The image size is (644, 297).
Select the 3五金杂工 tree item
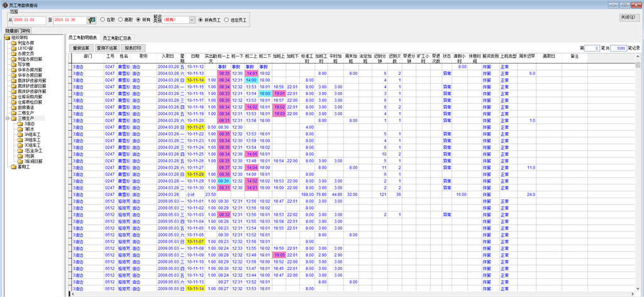(33, 151)
